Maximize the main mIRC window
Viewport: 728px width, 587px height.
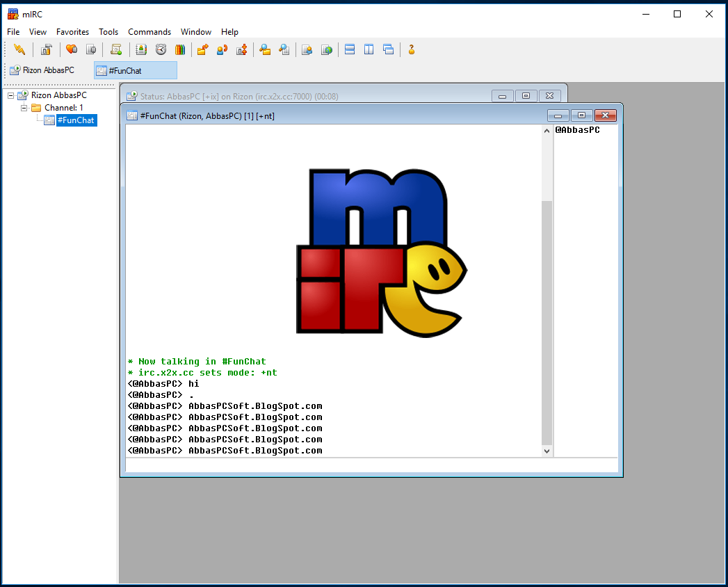(x=677, y=14)
